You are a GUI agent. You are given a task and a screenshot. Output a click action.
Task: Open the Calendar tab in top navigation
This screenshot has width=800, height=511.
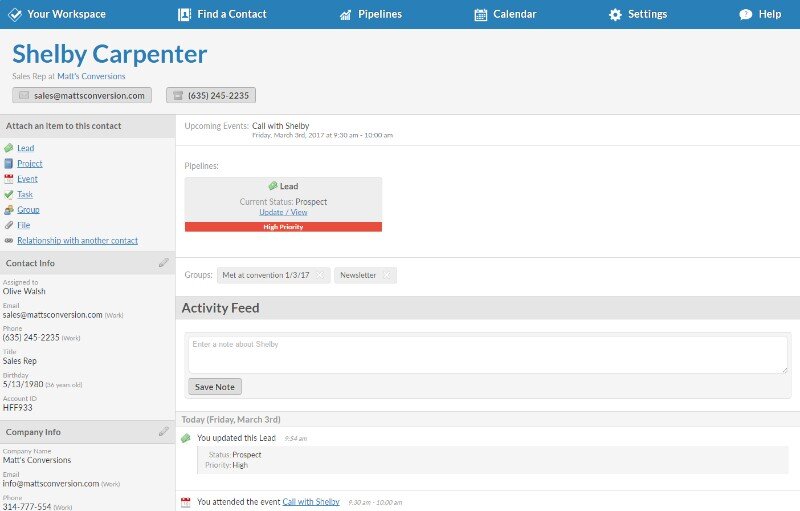505,14
